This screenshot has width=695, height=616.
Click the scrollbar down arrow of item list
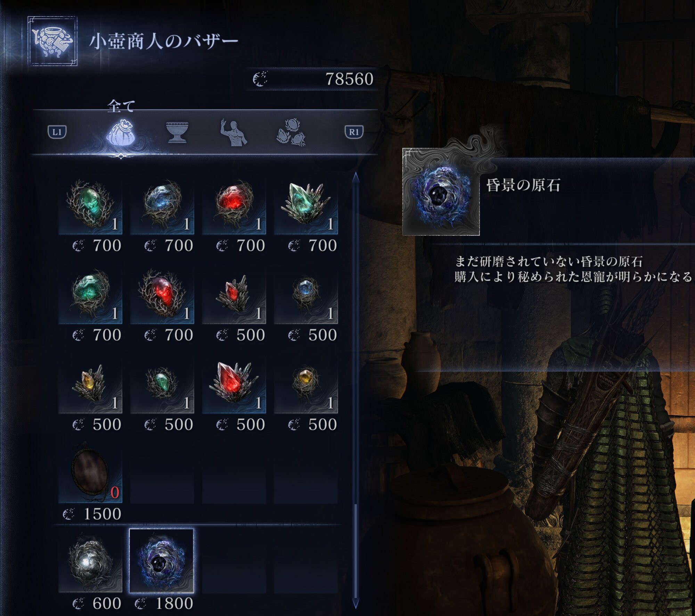pyautogui.click(x=355, y=603)
